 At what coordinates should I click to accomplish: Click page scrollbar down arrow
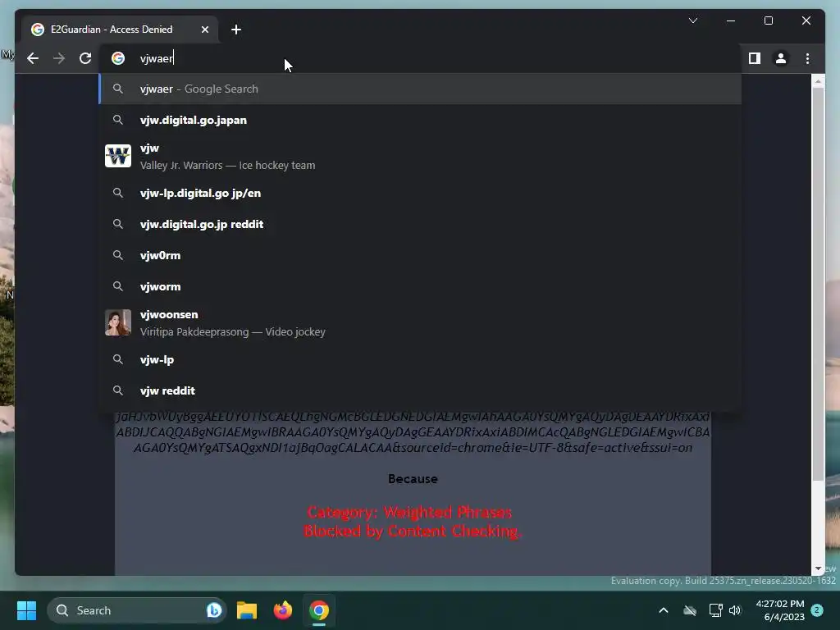818,568
